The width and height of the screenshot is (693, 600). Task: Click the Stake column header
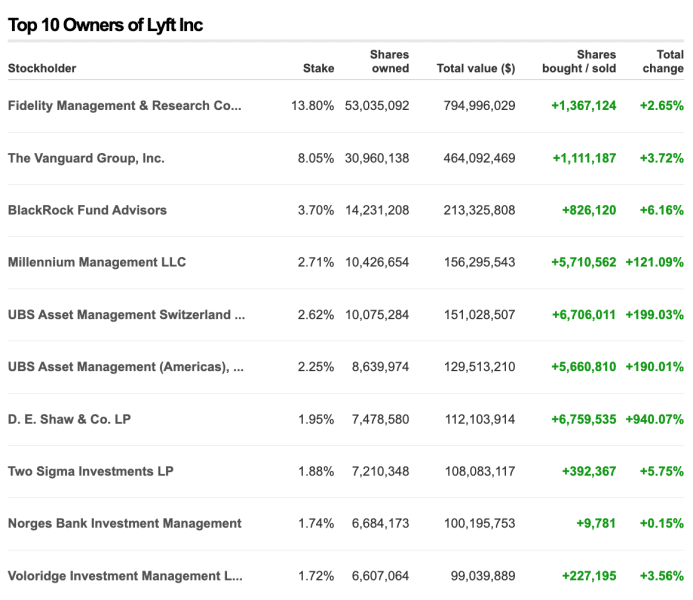(318, 68)
